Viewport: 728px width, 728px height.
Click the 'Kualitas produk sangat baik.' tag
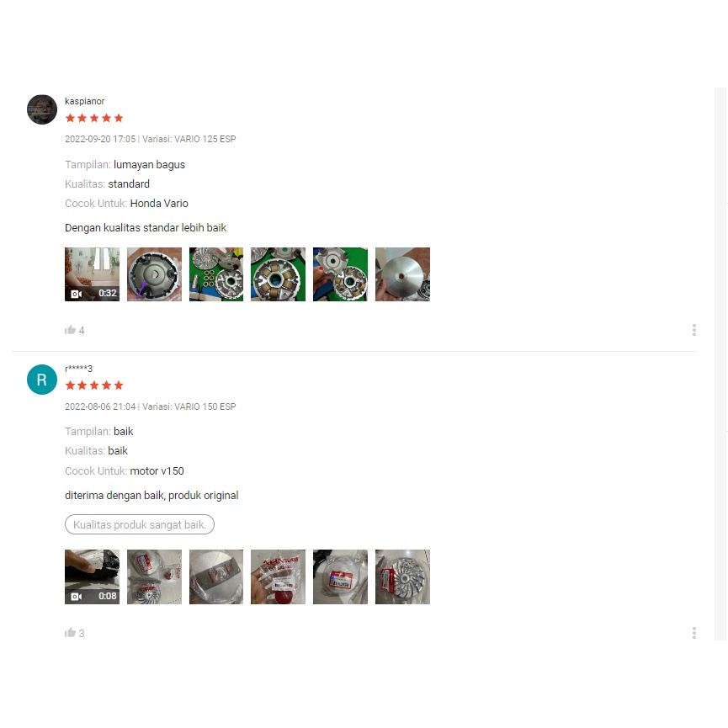pyautogui.click(x=139, y=524)
